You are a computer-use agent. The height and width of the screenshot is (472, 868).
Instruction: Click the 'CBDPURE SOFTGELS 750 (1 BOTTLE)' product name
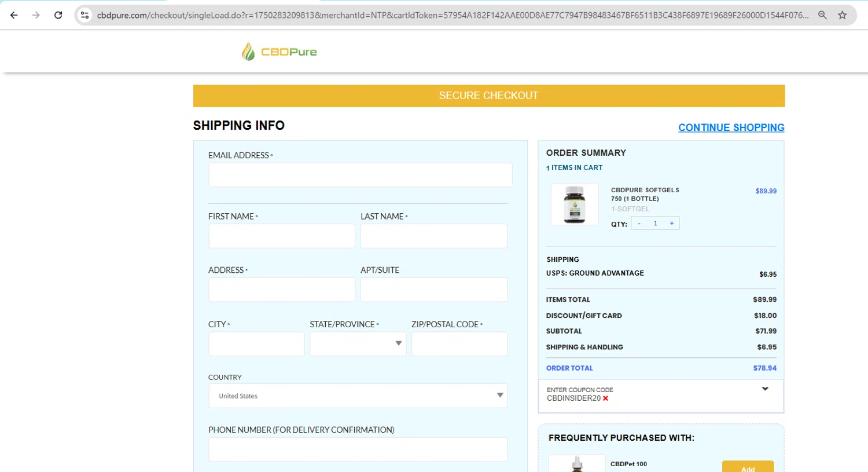[x=645, y=194]
